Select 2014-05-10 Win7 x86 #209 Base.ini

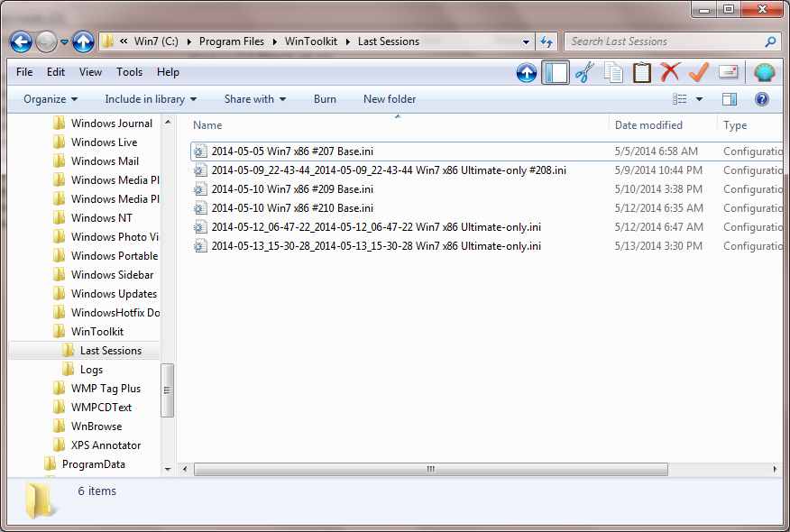tap(292, 189)
